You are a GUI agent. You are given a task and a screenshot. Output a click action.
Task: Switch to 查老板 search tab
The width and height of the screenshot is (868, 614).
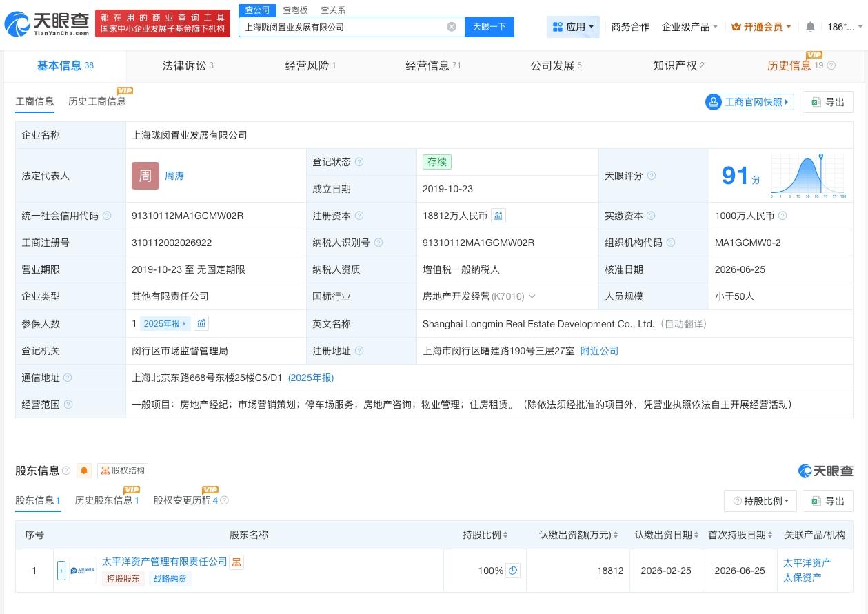[295, 10]
